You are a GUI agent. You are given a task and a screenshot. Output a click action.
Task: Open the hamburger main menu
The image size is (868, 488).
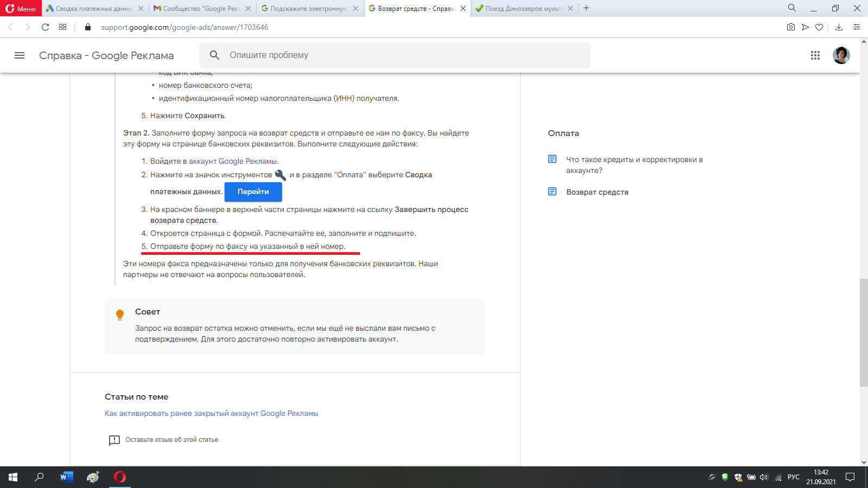pyautogui.click(x=20, y=55)
